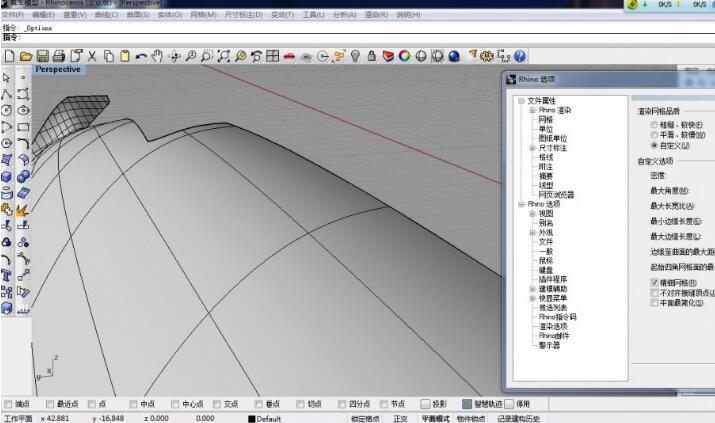The image size is (715, 423).
Task: Enable the 端点 object snap checkbox
Action: 8,404
